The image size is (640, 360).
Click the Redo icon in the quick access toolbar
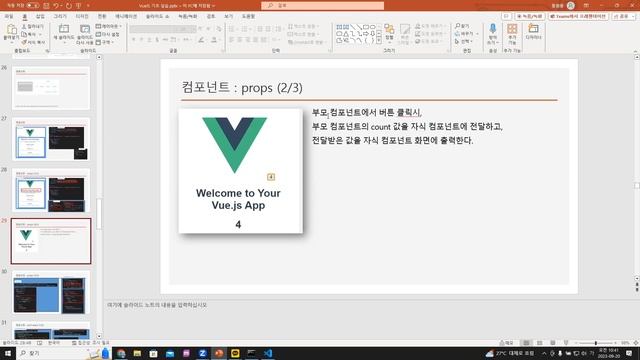(68, 6)
